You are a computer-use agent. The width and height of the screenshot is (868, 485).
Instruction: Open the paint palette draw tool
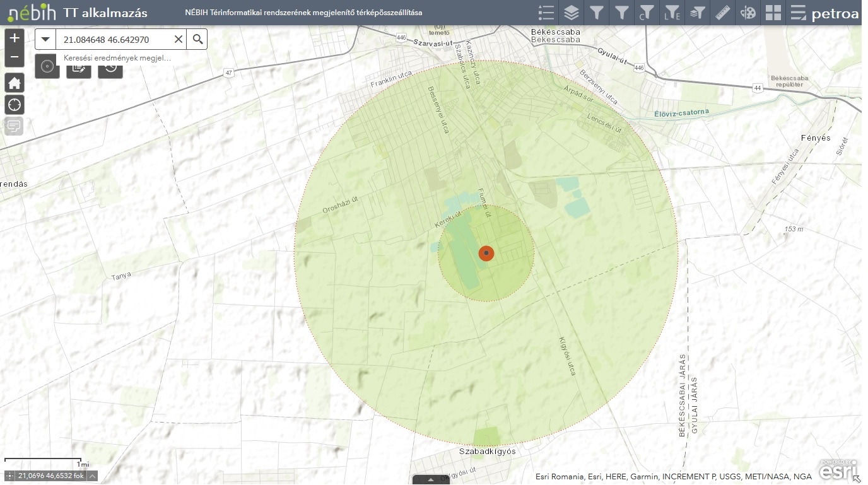(x=748, y=13)
